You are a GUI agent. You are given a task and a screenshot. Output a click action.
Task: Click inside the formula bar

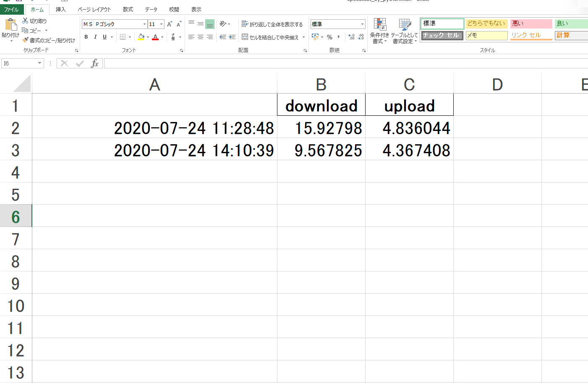[346, 63]
